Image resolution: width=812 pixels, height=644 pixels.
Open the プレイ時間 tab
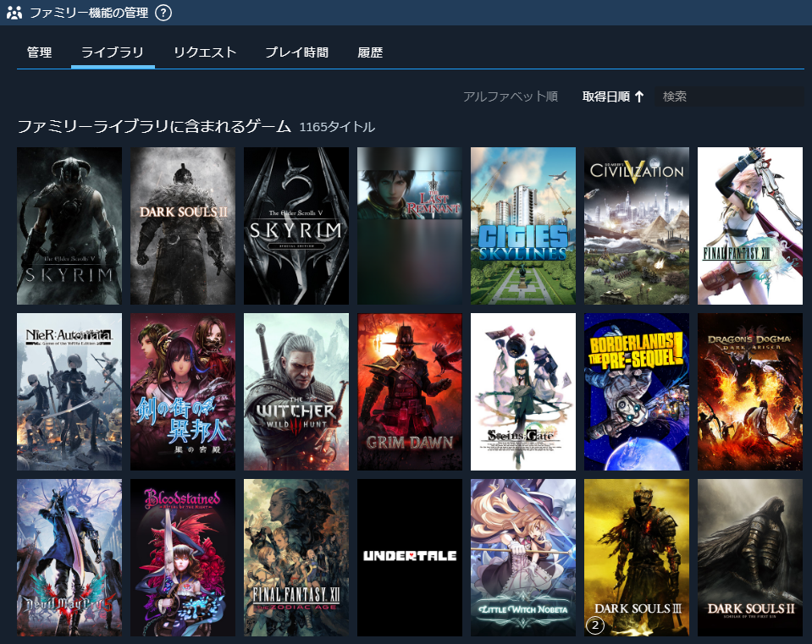(x=296, y=52)
